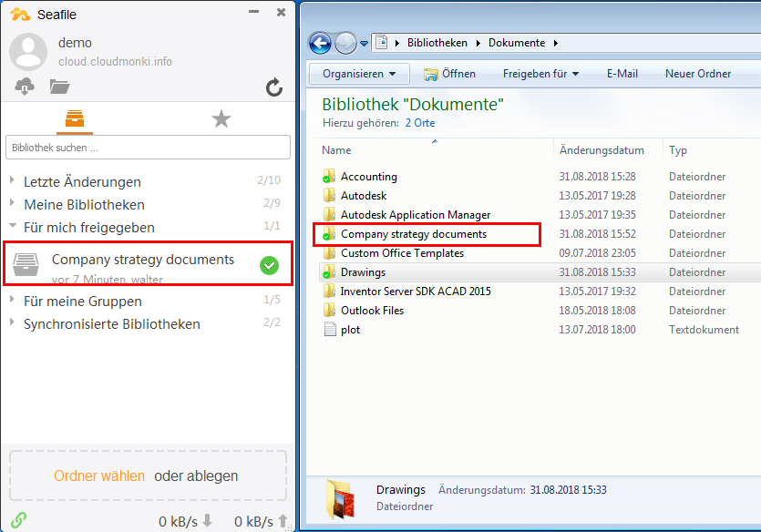Switch to the starred files tab
Image resolution: width=761 pixels, height=532 pixels.
(x=221, y=118)
